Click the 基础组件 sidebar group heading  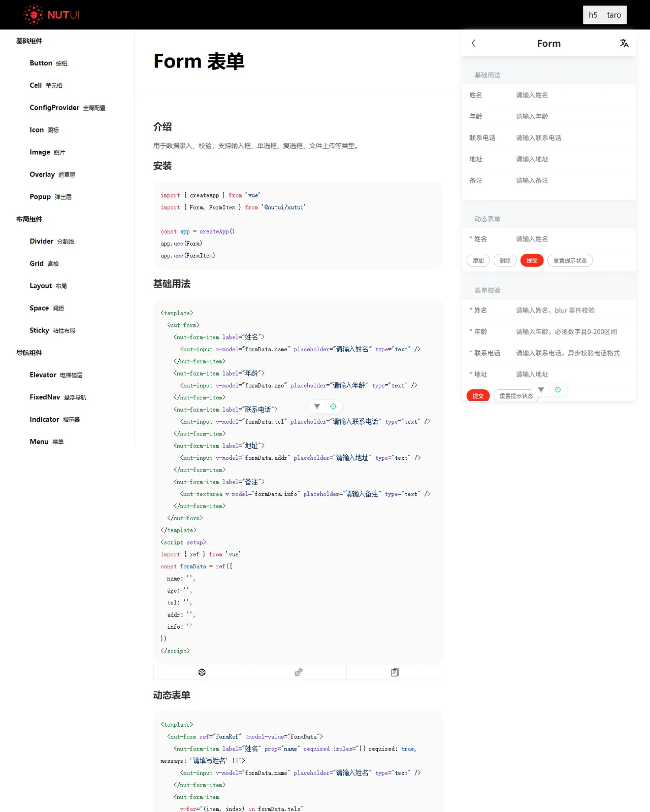pyautogui.click(x=29, y=41)
